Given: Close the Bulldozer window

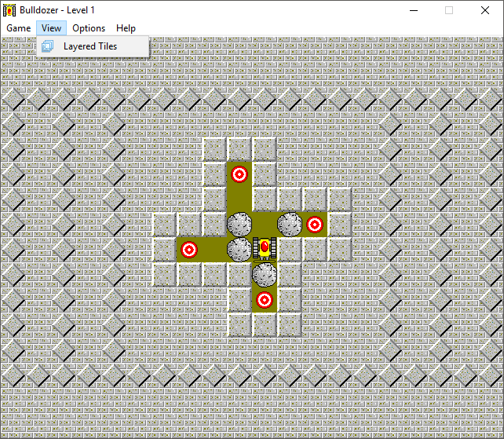Looking at the screenshot, I should pos(485,10).
